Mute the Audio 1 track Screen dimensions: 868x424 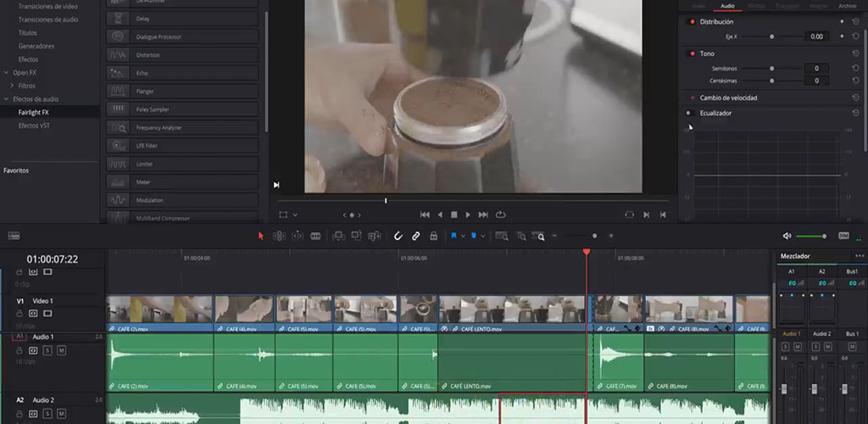click(x=61, y=350)
